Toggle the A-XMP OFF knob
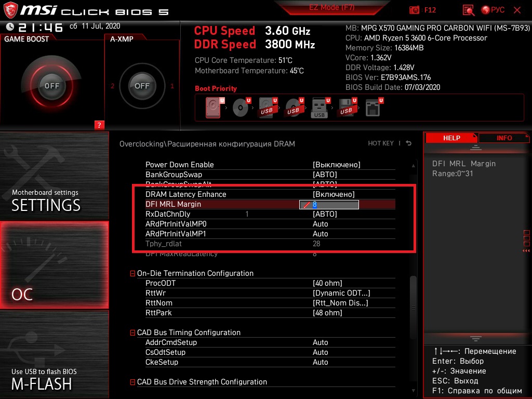The image size is (532, 399). pos(142,86)
